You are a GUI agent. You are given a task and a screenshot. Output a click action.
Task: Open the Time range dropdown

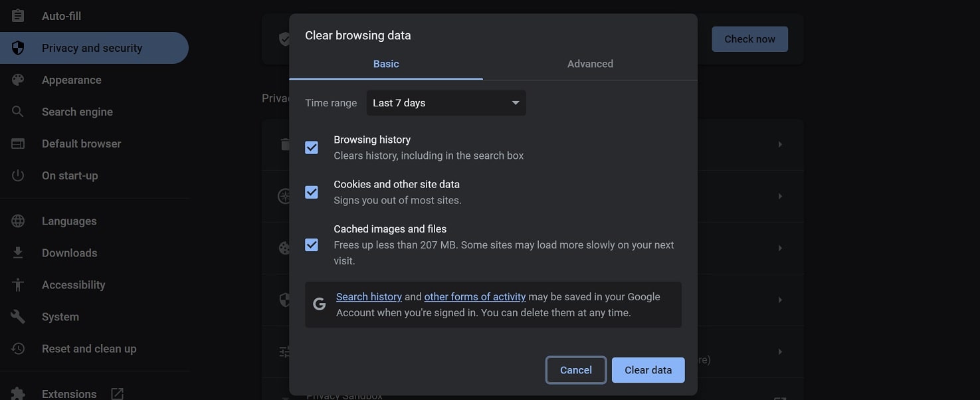pos(446,103)
